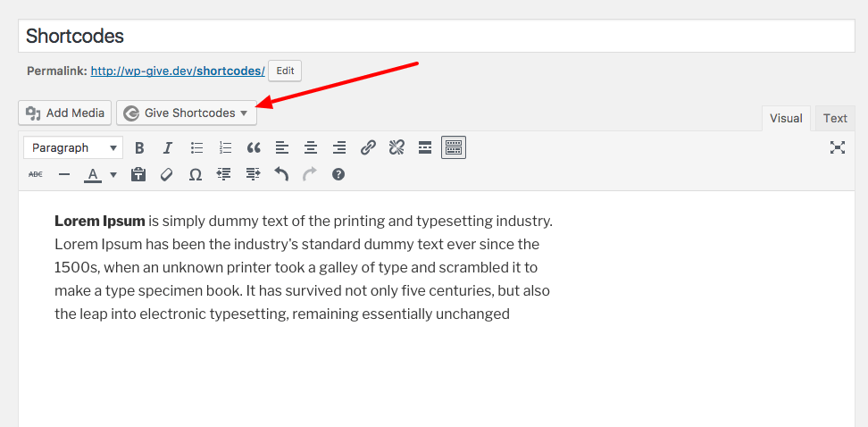
Task: Apply the current text color
Action: click(x=93, y=175)
